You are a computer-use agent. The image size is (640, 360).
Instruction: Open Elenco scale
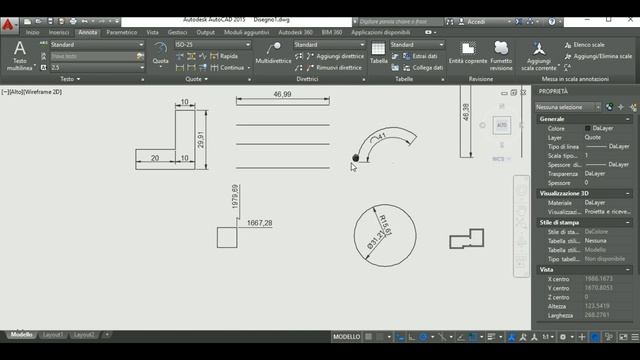(x=584, y=45)
